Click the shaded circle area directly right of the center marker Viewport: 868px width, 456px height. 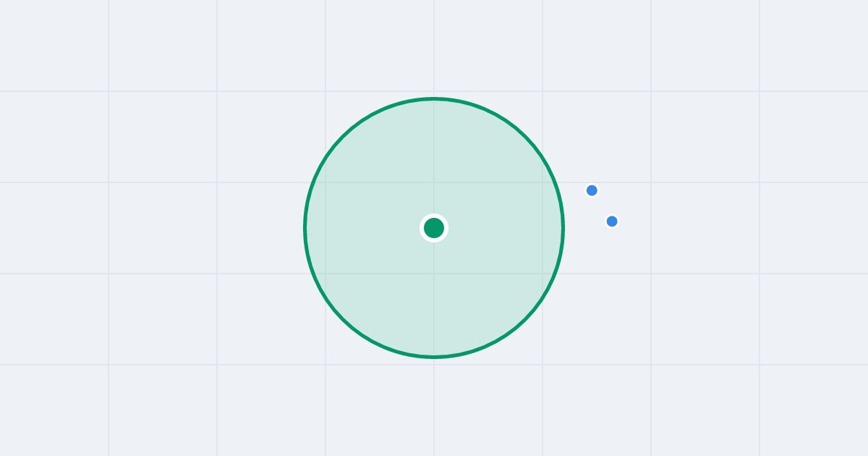499,228
